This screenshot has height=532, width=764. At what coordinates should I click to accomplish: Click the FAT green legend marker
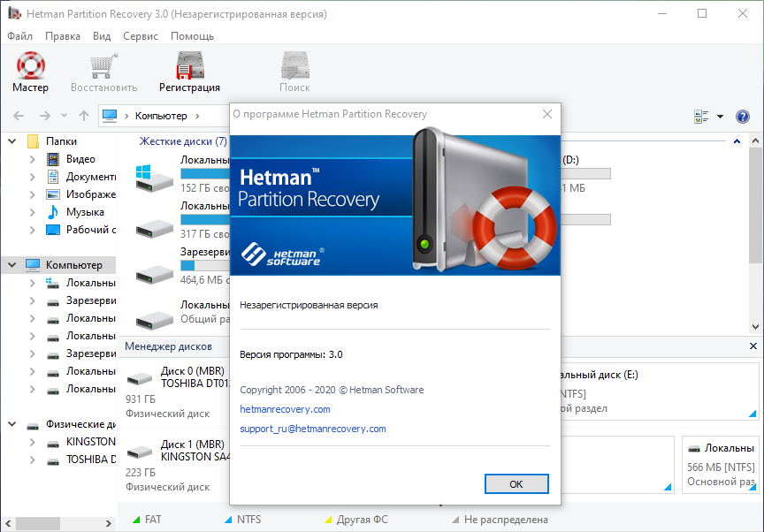(136, 520)
